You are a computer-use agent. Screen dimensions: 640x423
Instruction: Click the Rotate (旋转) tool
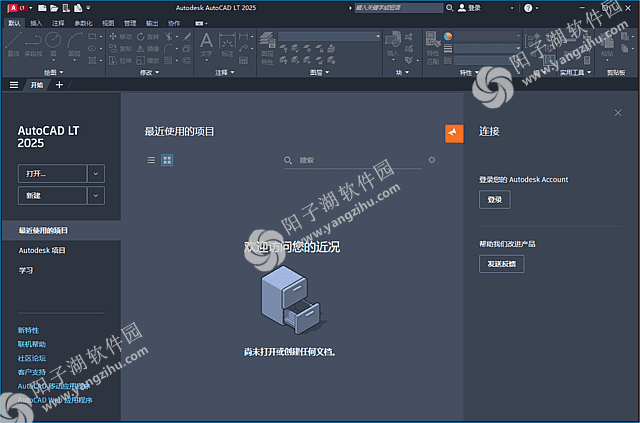pos(148,37)
